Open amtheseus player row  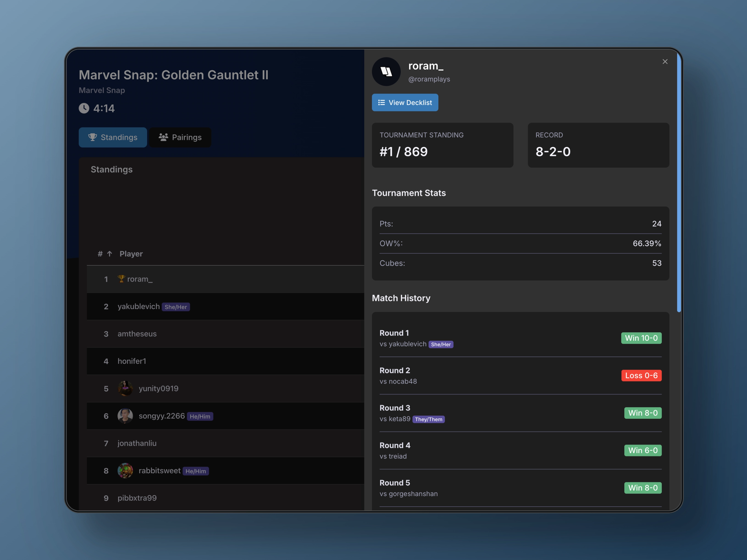[x=137, y=334]
